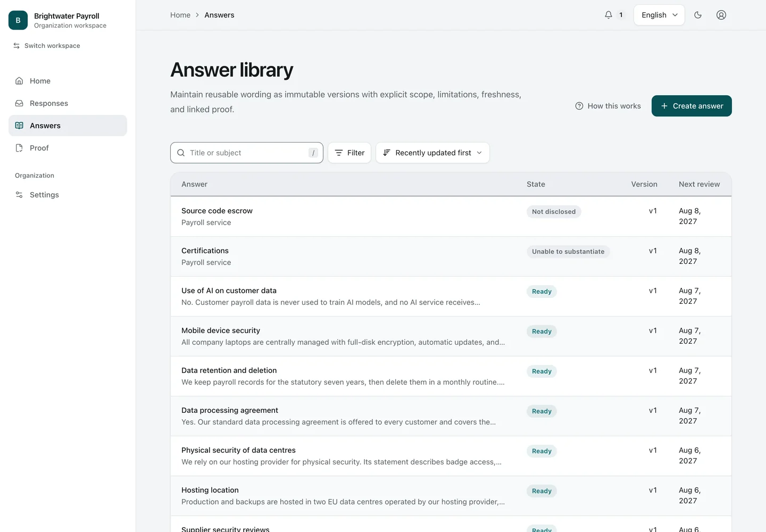
Task: Click the Unable to substantiate state badge
Action: click(568, 252)
